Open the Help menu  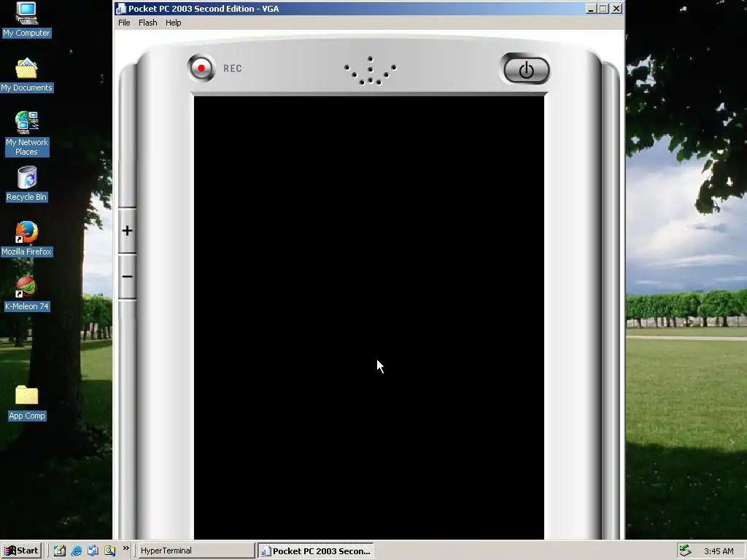[x=174, y=23]
